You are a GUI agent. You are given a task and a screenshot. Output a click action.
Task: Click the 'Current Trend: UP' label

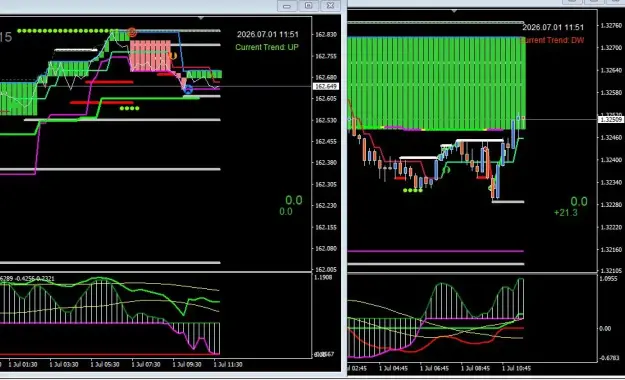[x=267, y=47]
